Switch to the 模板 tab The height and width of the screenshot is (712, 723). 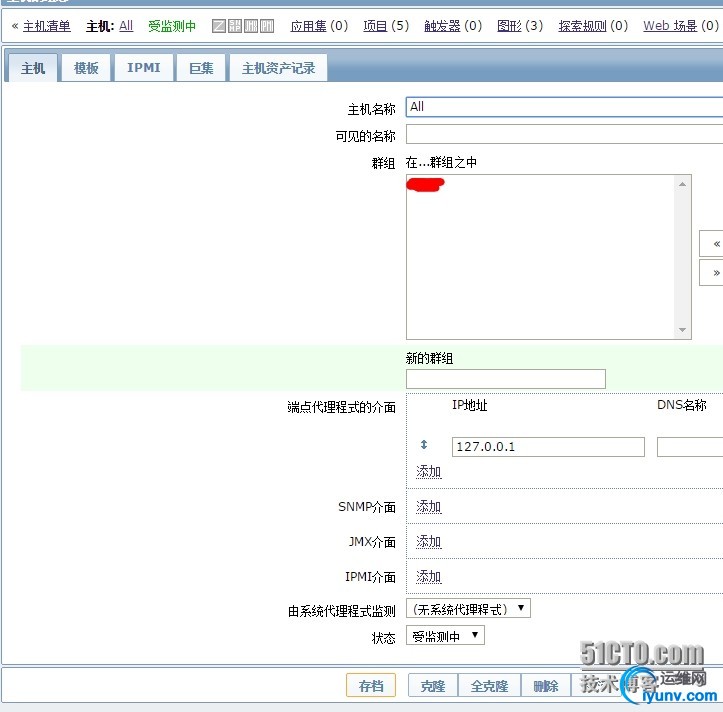[x=86, y=68]
